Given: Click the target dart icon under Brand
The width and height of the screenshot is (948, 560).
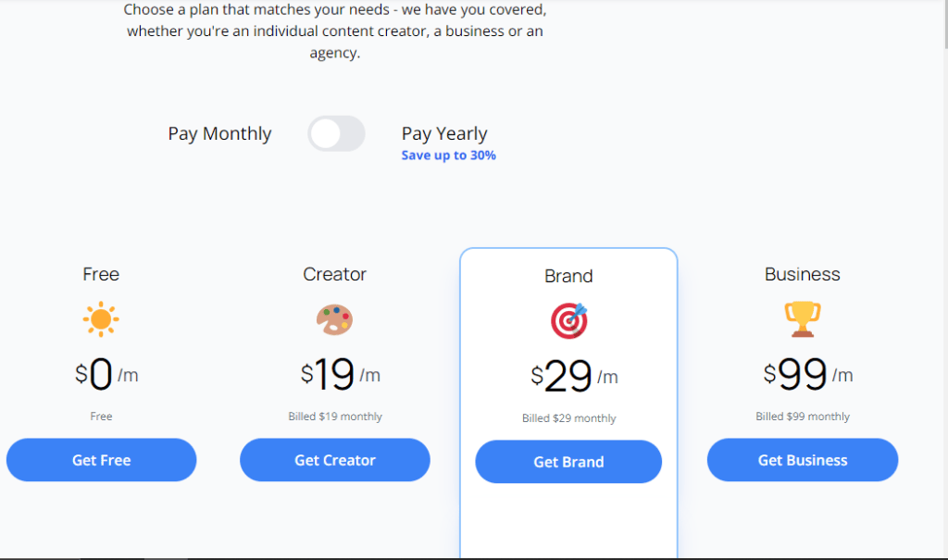Looking at the screenshot, I should coord(568,321).
